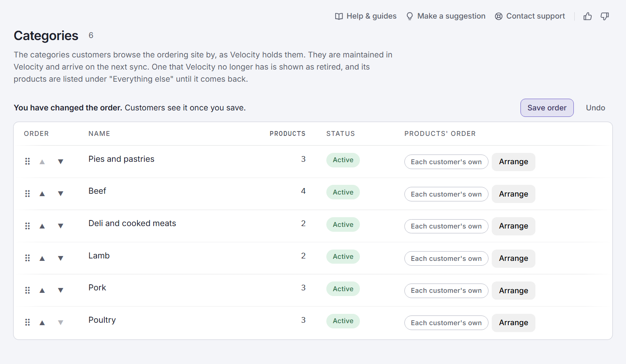This screenshot has width=626, height=364.
Task: Undo the order change
Action: tap(595, 108)
